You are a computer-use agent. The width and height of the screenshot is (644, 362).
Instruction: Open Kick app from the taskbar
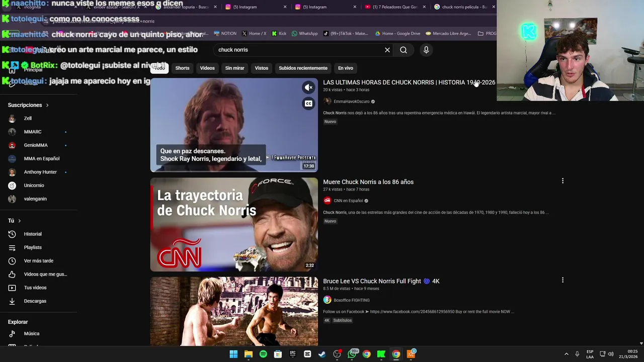381,354
